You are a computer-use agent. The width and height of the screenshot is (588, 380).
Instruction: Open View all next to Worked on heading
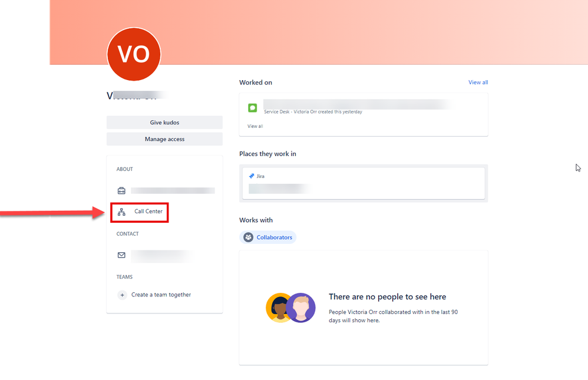pos(478,82)
